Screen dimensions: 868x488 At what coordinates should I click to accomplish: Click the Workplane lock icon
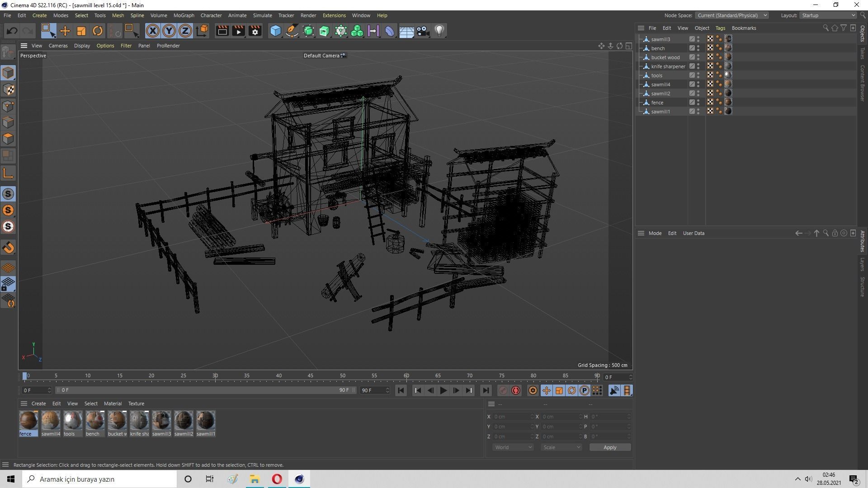pyautogui.click(x=8, y=284)
